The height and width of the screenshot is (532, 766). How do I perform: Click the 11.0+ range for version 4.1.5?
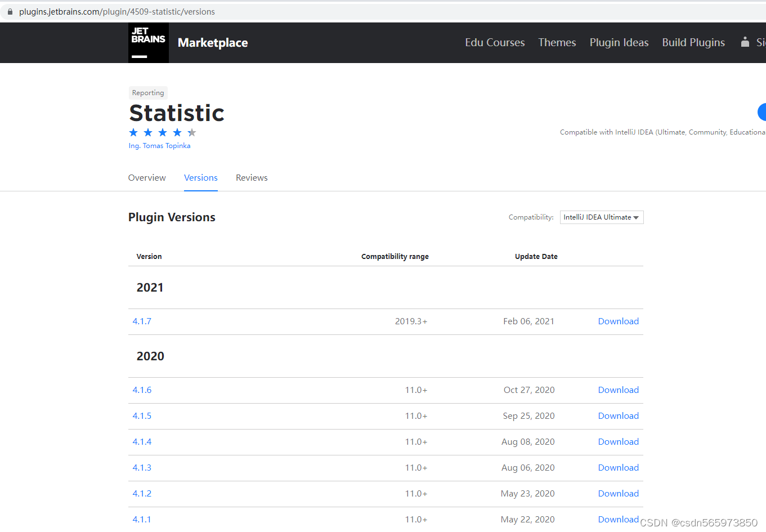click(x=416, y=416)
